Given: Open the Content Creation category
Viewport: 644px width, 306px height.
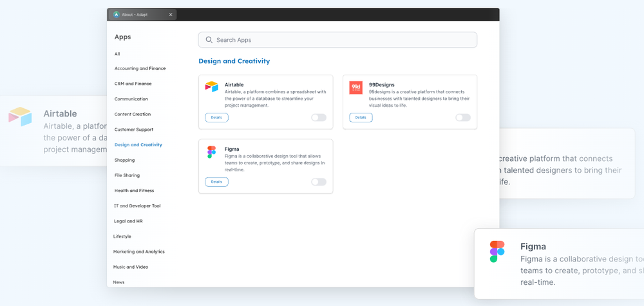Looking at the screenshot, I should (x=132, y=114).
